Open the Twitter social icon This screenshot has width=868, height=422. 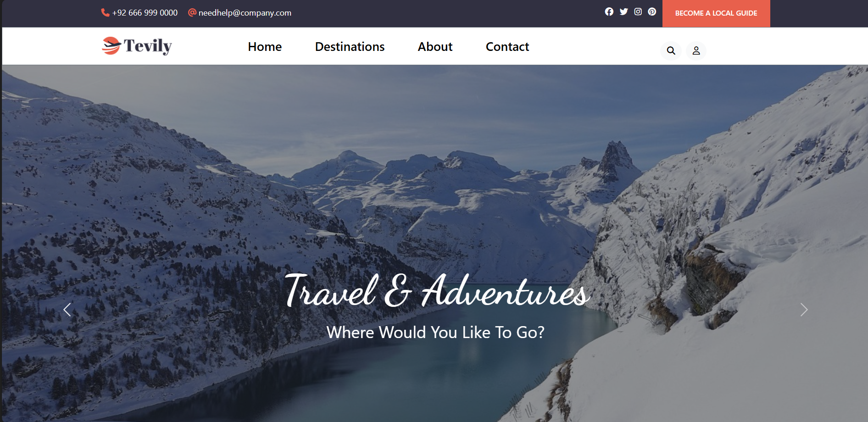[623, 12]
